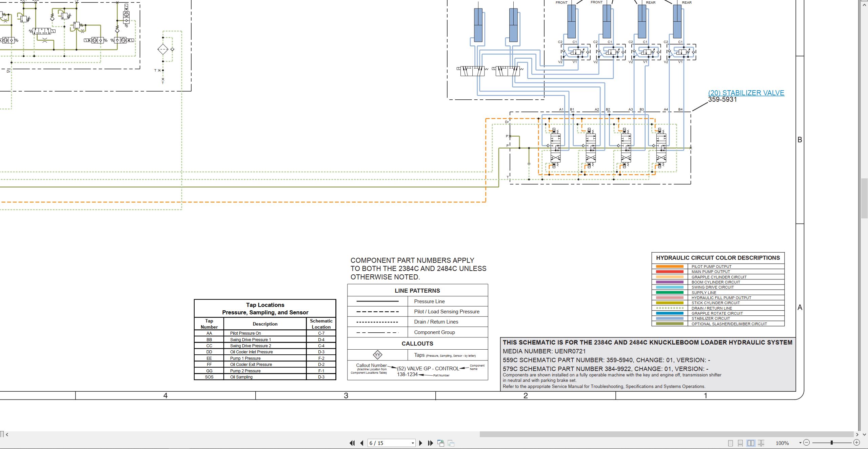Click the filter diamond symbol in schematic
Screen dimensions: 868x449
click(x=163, y=50)
